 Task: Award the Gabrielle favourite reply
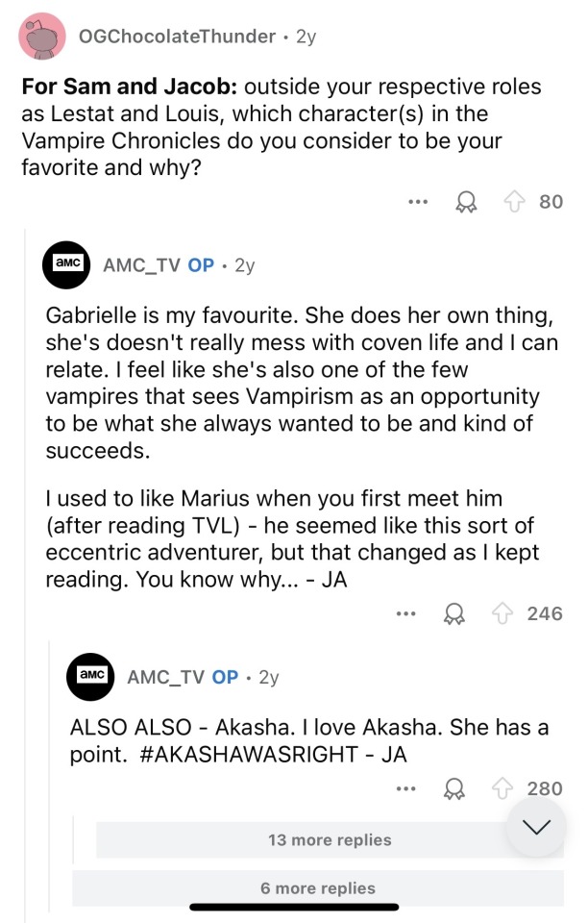tap(454, 613)
